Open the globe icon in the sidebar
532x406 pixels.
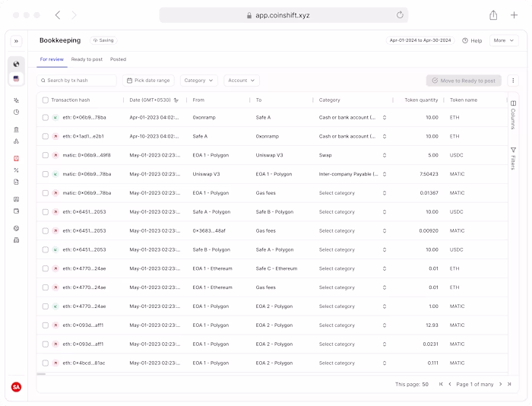[16, 64]
